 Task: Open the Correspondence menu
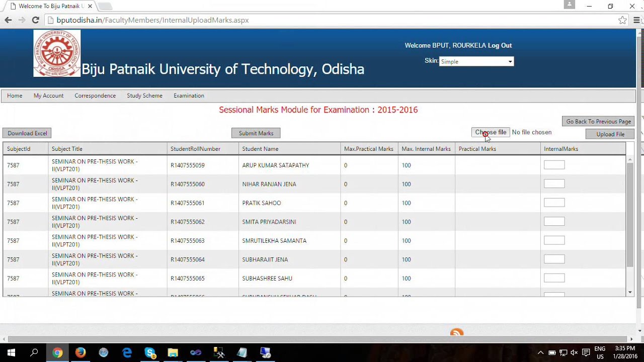[x=95, y=96]
